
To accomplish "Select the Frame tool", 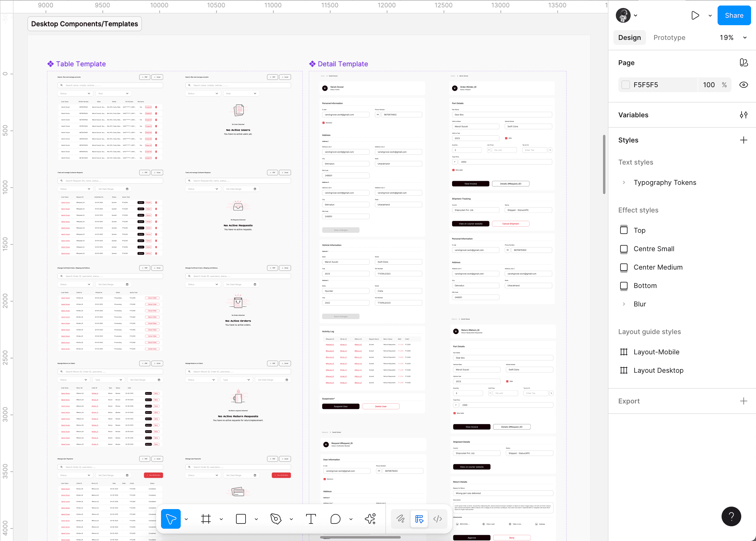I will tap(206, 519).
